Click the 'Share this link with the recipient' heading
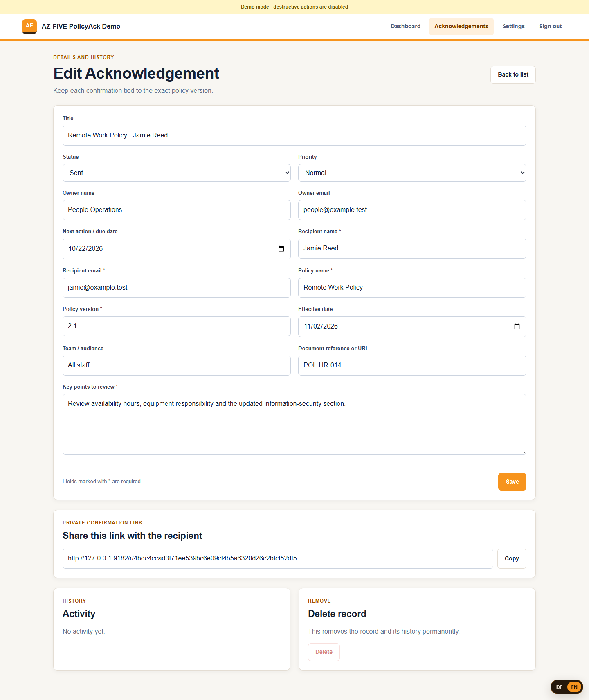Viewport: 589px width, 700px height. 133,536
